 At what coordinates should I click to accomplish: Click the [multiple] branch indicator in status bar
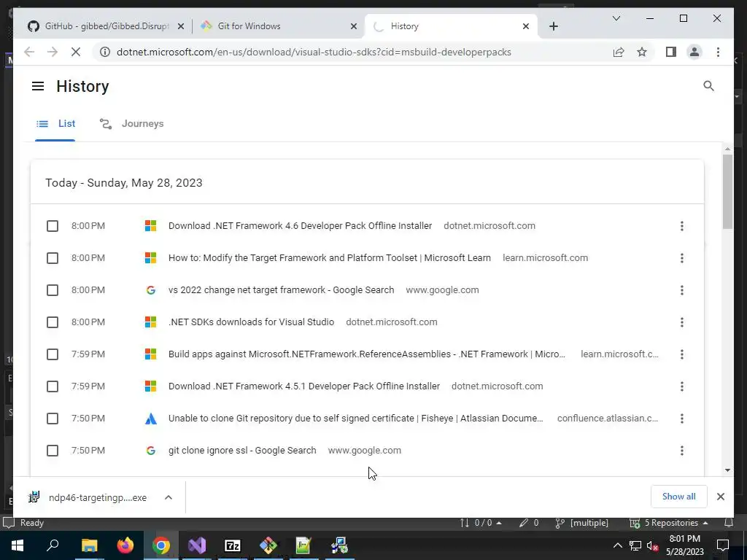coord(582,523)
